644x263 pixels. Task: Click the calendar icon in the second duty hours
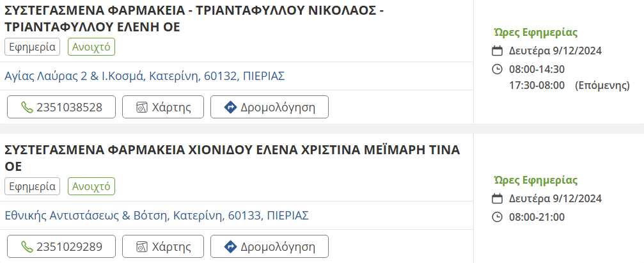[497, 198]
